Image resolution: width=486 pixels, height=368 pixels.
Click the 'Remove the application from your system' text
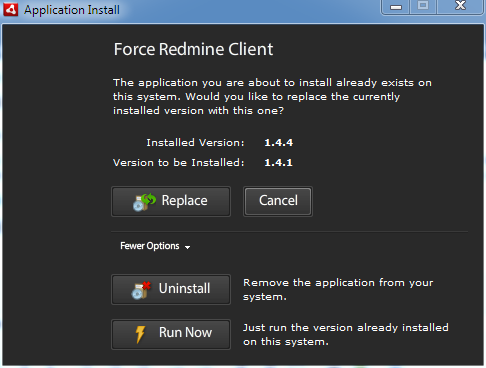click(338, 289)
